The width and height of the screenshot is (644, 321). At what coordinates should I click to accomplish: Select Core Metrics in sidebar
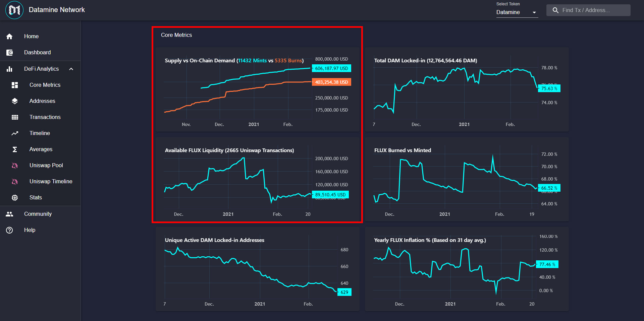40,85
